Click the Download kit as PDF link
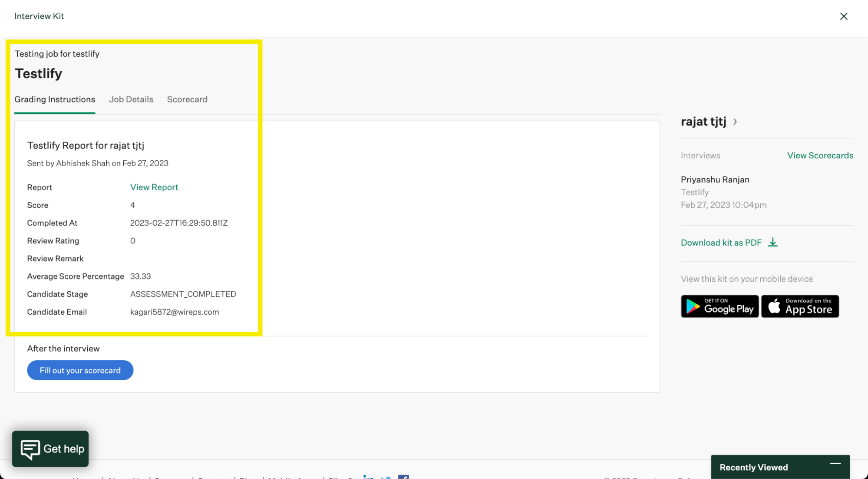Image resolution: width=868 pixels, height=479 pixels. tap(721, 243)
